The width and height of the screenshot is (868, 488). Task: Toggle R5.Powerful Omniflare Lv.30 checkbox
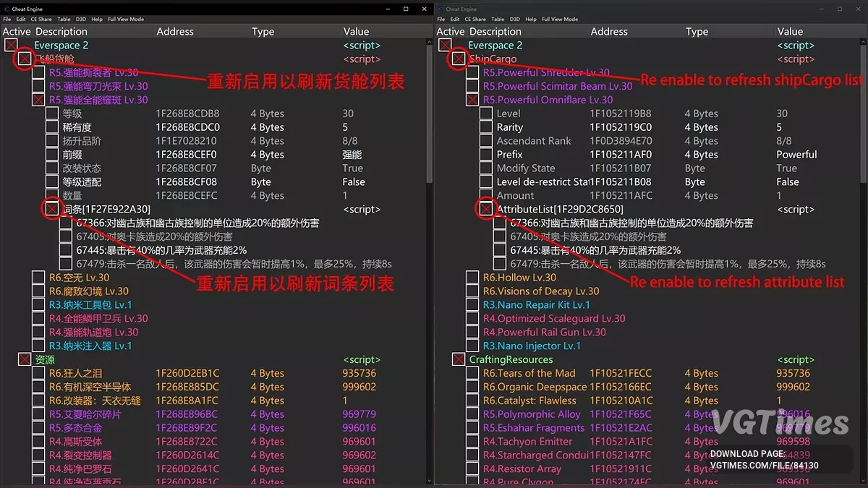(x=472, y=100)
